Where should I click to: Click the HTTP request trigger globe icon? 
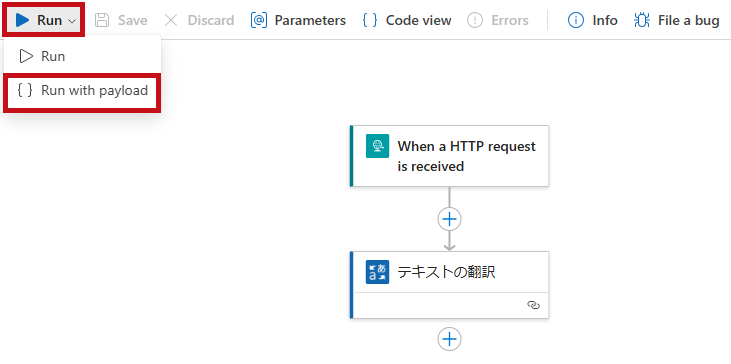(x=377, y=146)
